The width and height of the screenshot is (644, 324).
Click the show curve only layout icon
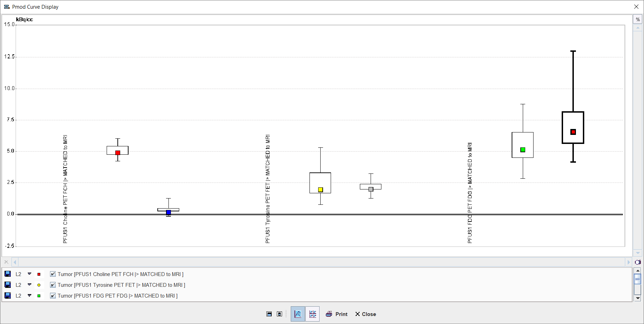279,314
